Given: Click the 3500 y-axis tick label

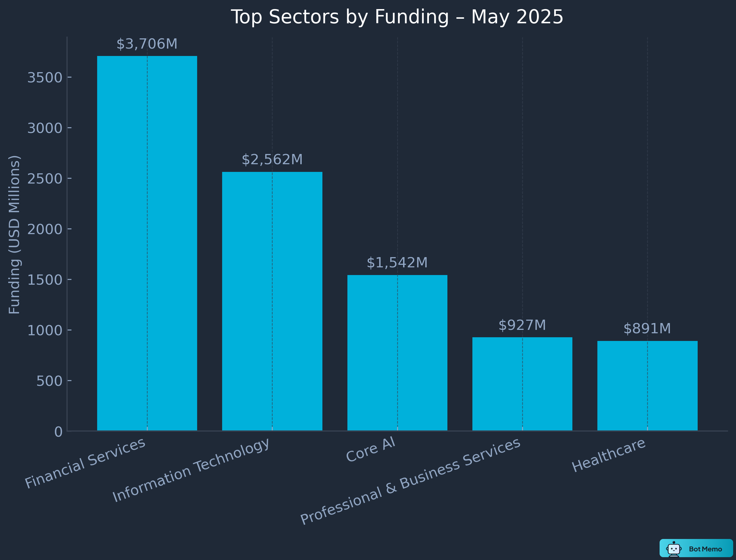Looking at the screenshot, I should (45, 78).
